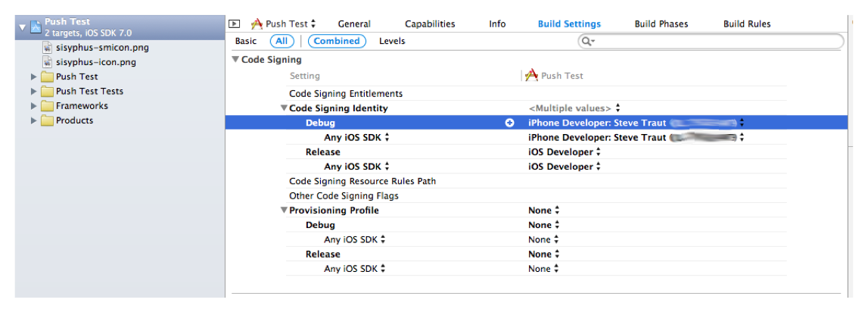This screenshot has width=868, height=312.
Task: Open Release iOS Developer identity dropdown
Action: point(565,152)
